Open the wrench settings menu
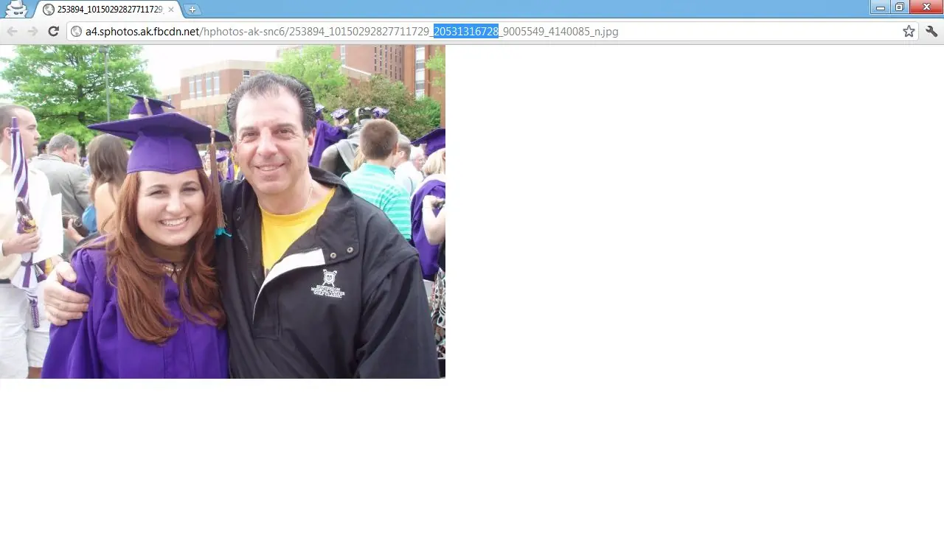This screenshot has height=560, width=944. (931, 31)
